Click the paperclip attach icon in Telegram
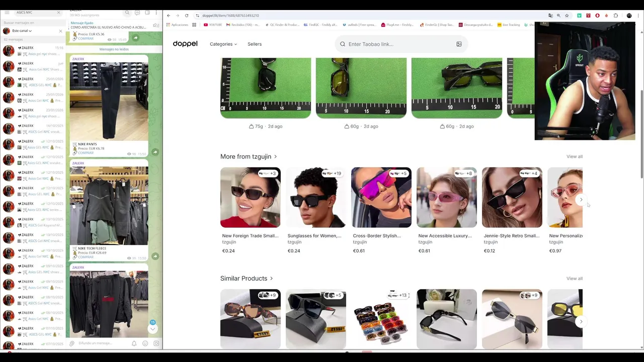 (x=72, y=343)
